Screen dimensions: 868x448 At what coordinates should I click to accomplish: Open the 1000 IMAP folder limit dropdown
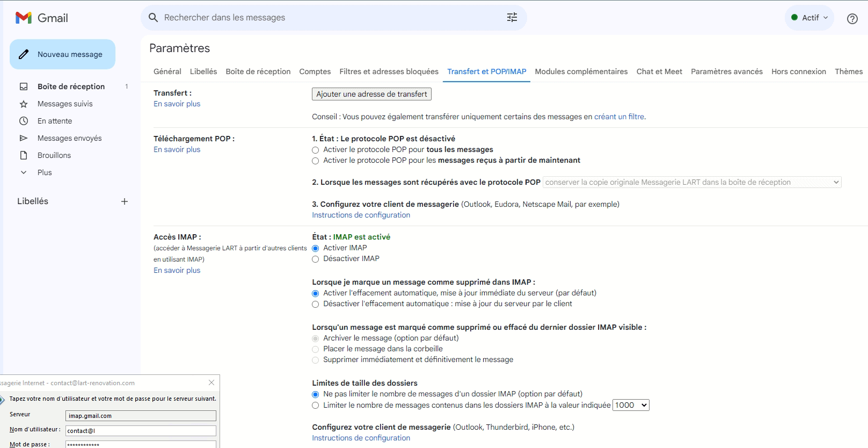[631, 405]
